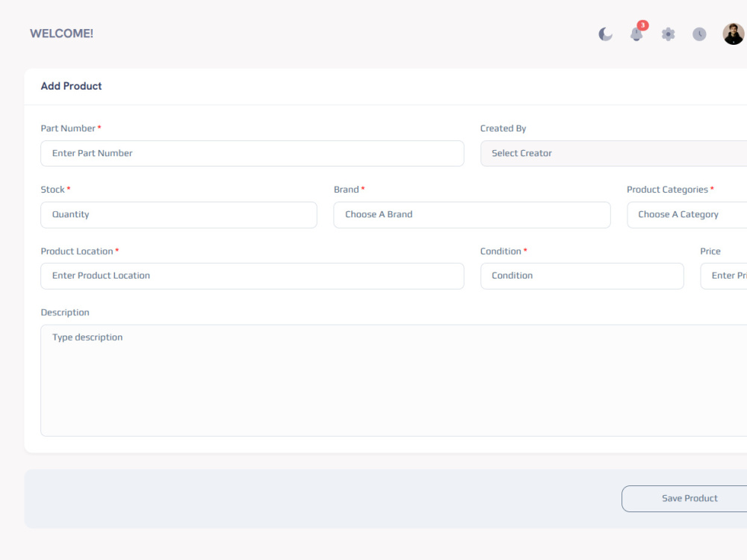This screenshot has width=747, height=560.
Task: Open the Select Creator dropdown
Action: pyautogui.click(x=613, y=153)
